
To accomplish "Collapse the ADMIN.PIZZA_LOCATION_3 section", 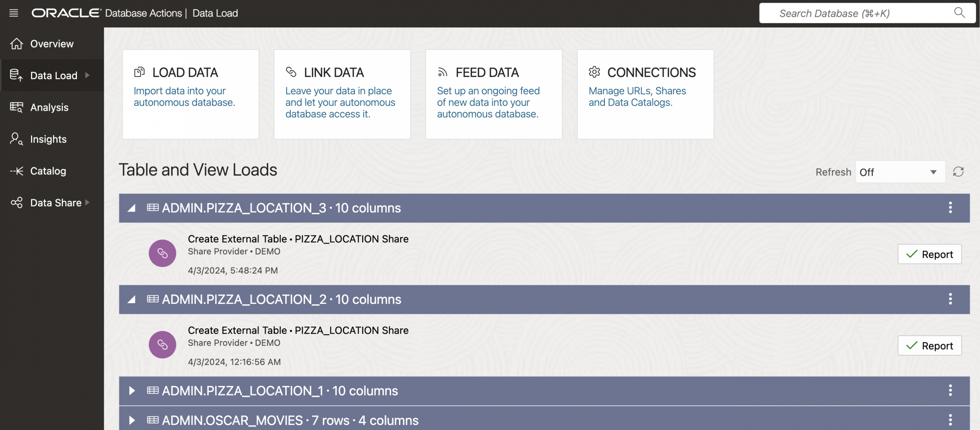I will tap(132, 208).
